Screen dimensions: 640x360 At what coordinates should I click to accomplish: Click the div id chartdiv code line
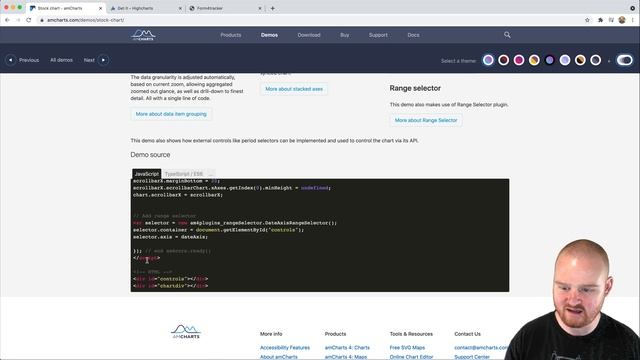pos(171,286)
